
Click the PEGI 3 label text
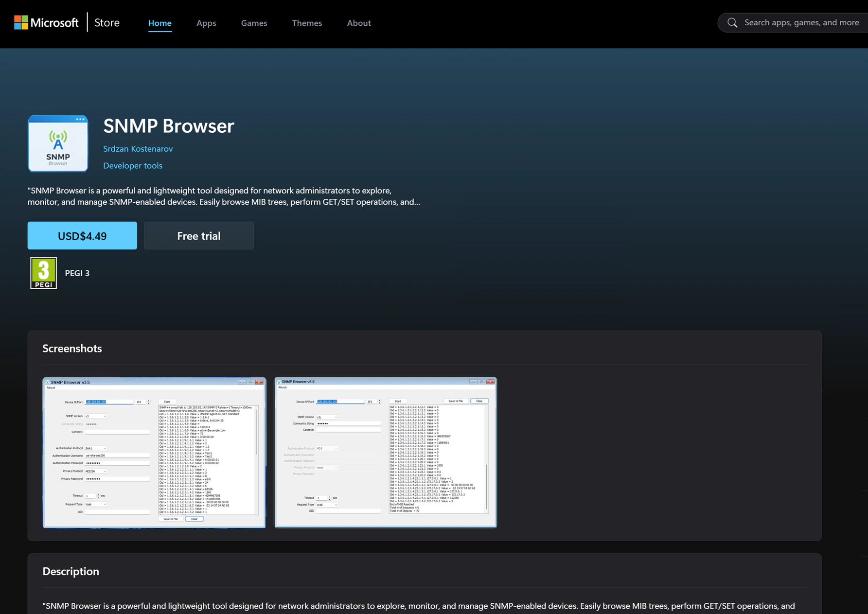click(x=77, y=273)
